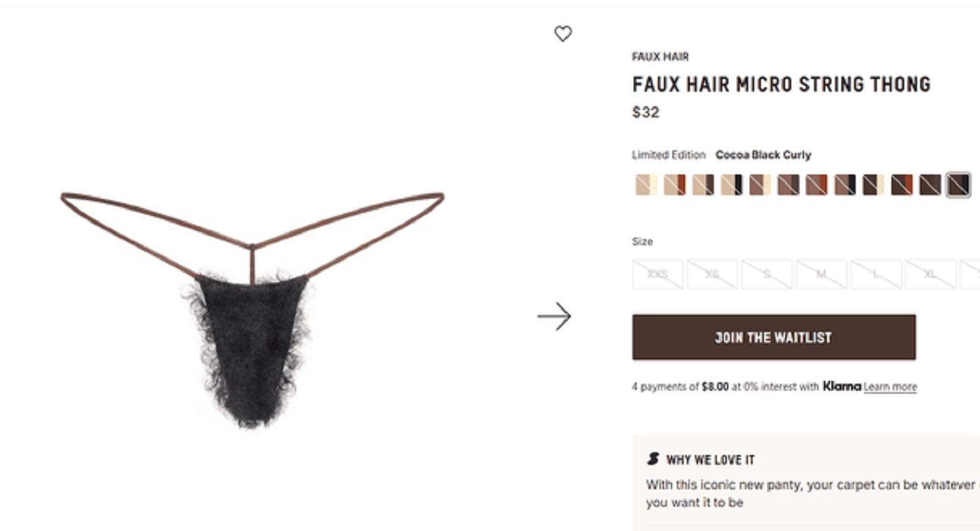Select the second swatch, tan with rust
This screenshot has height=531, width=980.
pos(675,185)
